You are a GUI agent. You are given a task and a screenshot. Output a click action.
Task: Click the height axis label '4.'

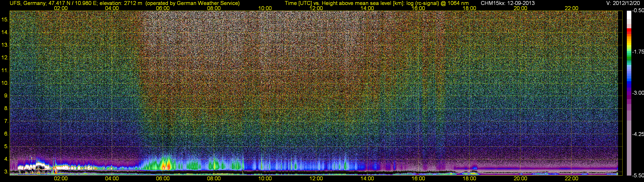(6, 159)
